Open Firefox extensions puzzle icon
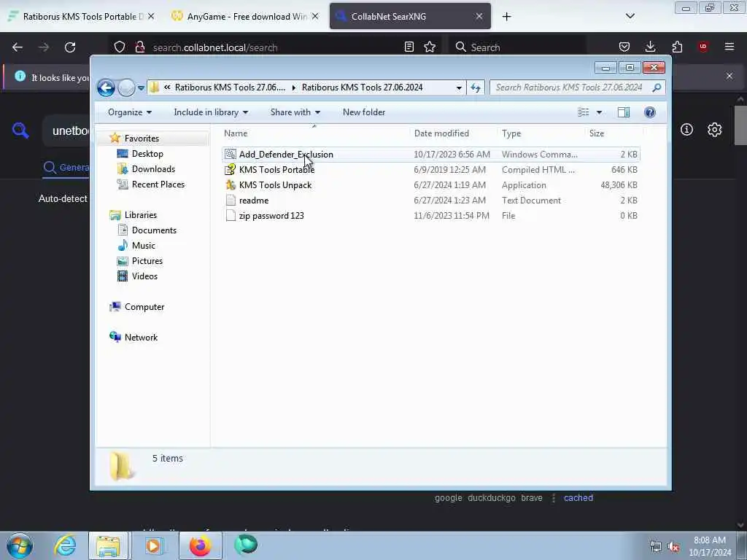 677,47
